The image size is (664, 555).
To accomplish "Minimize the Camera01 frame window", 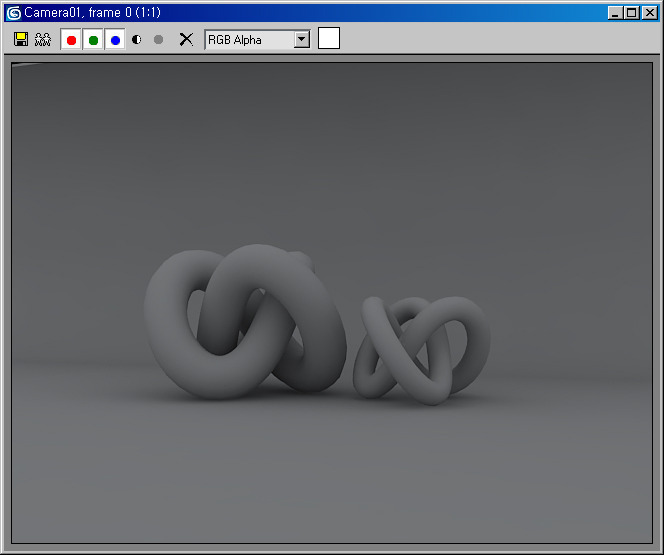I will tap(615, 13).
